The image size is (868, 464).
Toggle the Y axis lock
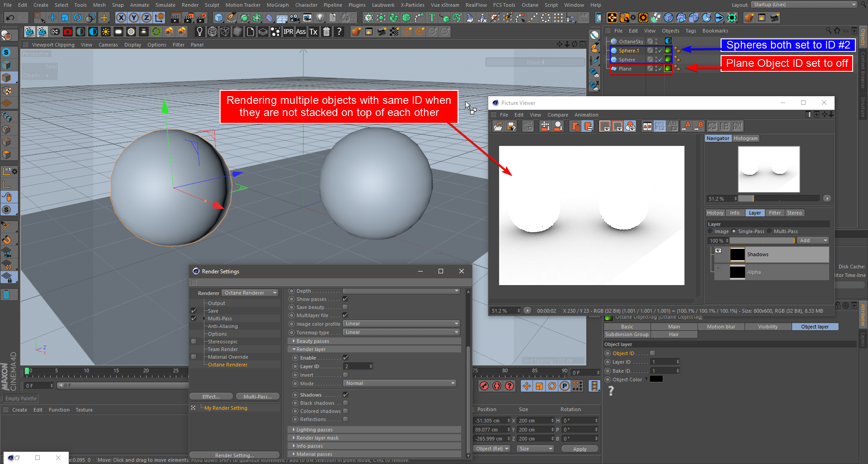(134, 18)
